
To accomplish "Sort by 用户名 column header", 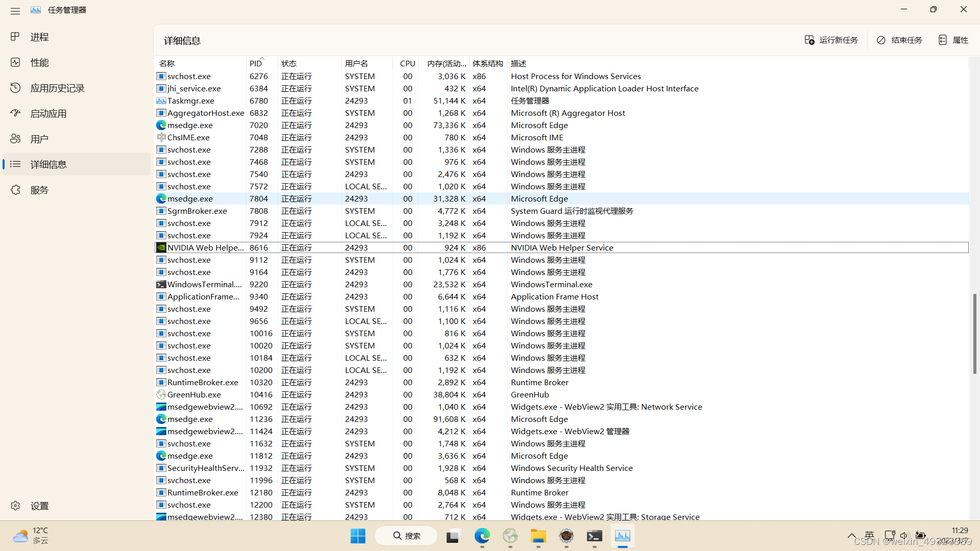I will (367, 63).
